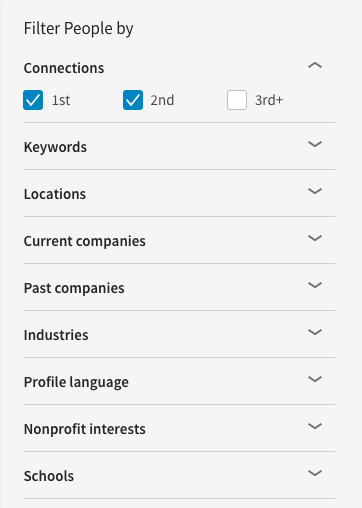Click the Nonprofit interests down chevron
Screen dimensions: 362x508
coord(315,426)
